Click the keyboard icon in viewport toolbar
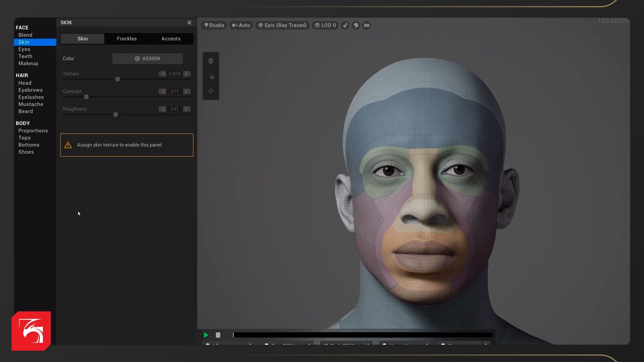644x362 pixels. pyautogui.click(x=367, y=25)
